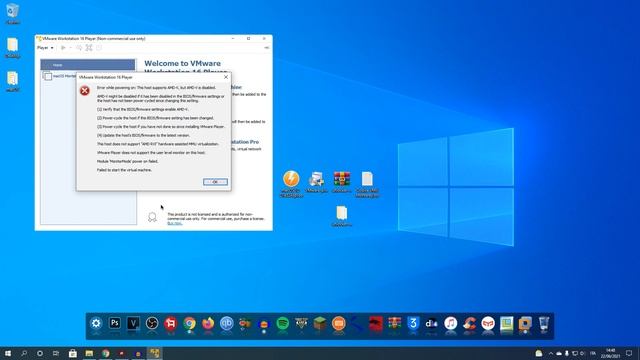The width and height of the screenshot is (640, 360).
Task: Click the Unity mode toolbar icon
Action: [99, 48]
